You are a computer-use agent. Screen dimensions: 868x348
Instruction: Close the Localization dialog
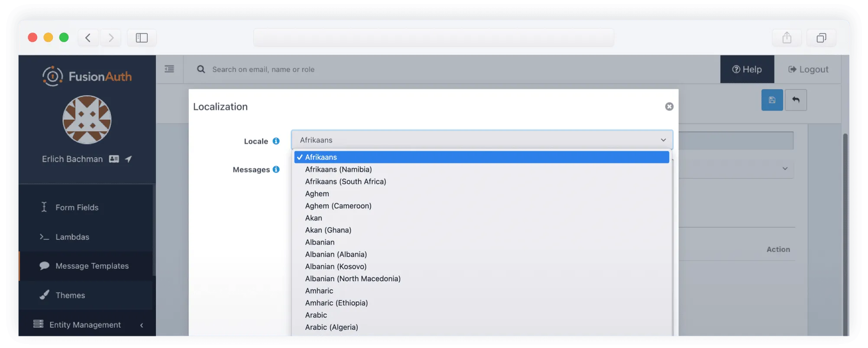pos(669,107)
